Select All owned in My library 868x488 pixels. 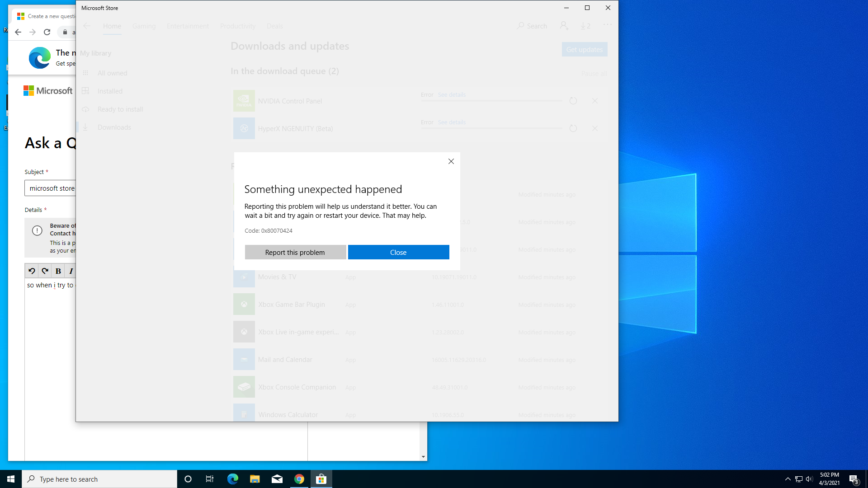[x=112, y=73]
